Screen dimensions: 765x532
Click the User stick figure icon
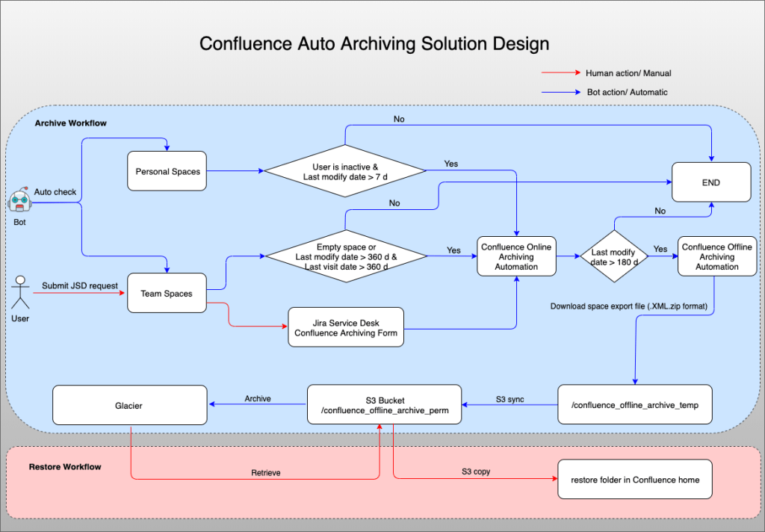(20, 294)
